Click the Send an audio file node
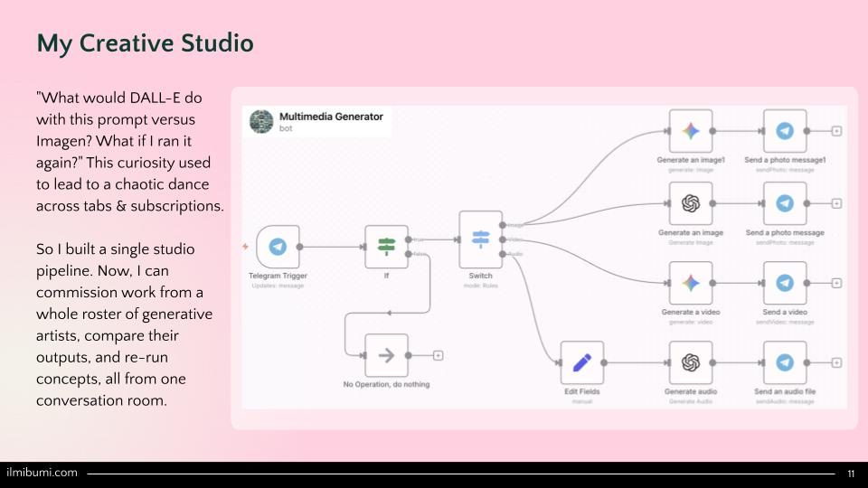Viewport: 868px width, 488px height. [785, 362]
